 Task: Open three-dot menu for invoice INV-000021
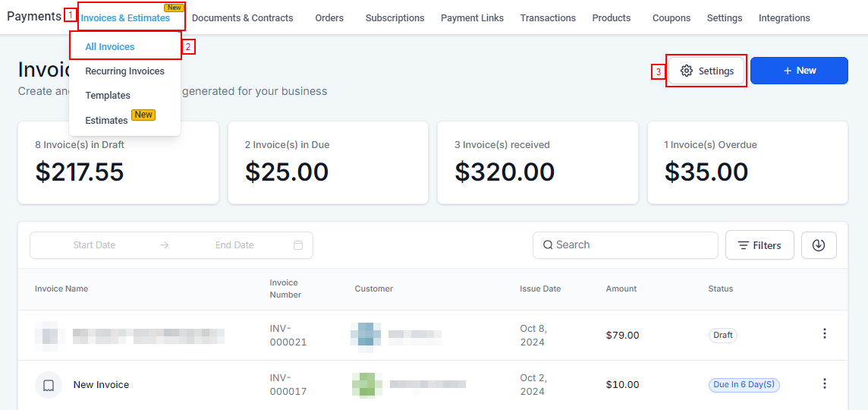point(825,334)
